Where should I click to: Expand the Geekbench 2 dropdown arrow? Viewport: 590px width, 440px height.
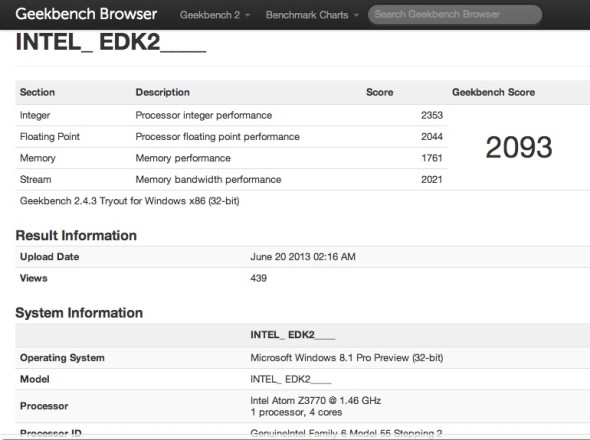[x=247, y=15]
